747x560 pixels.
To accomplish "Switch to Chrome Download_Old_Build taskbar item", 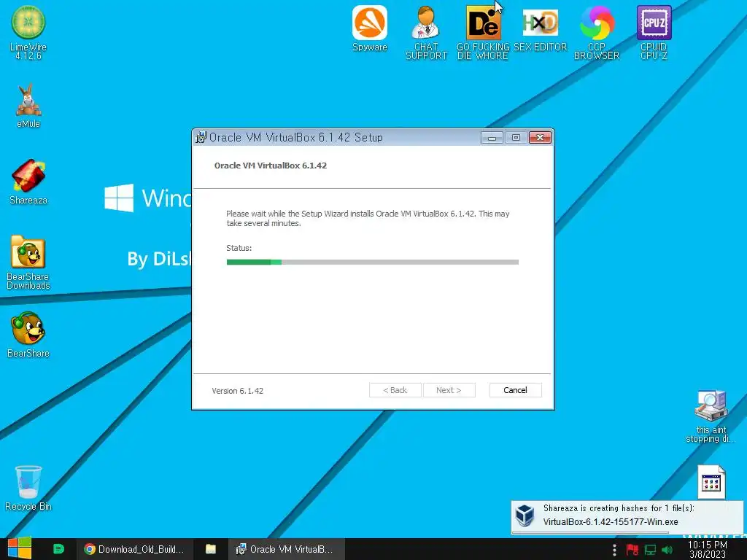I will [x=135, y=549].
